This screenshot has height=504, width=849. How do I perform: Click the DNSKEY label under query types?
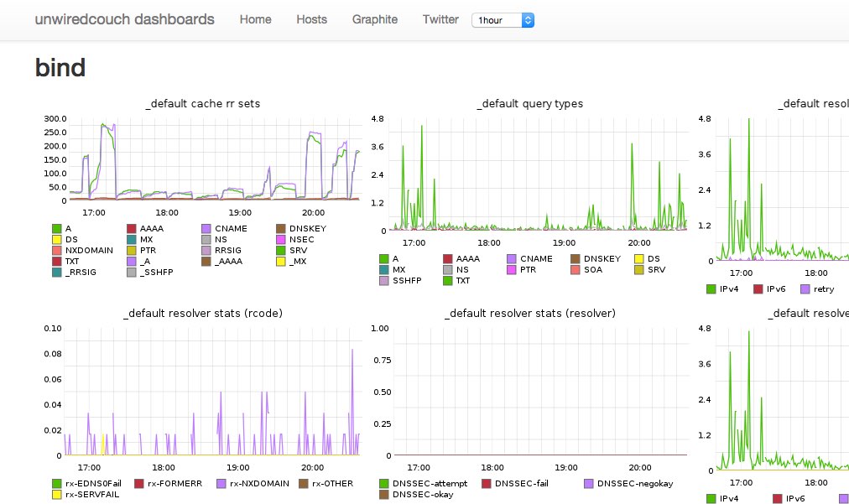pyautogui.click(x=602, y=259)
